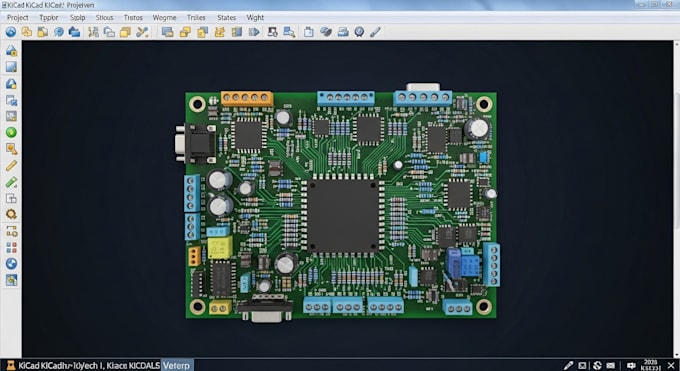Click the clipboard toolbar icon
The width and height of the screenshot is (680, 371).
(308, 32)
